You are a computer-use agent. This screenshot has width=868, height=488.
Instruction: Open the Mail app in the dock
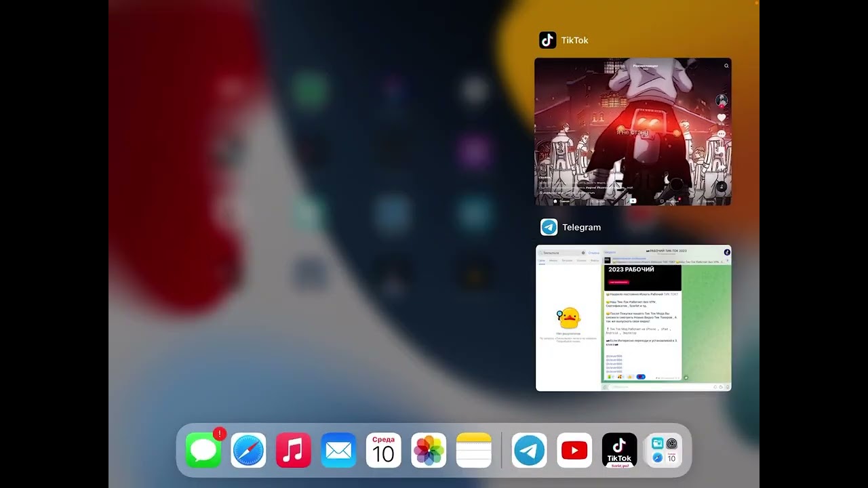[x=338, y=451]
